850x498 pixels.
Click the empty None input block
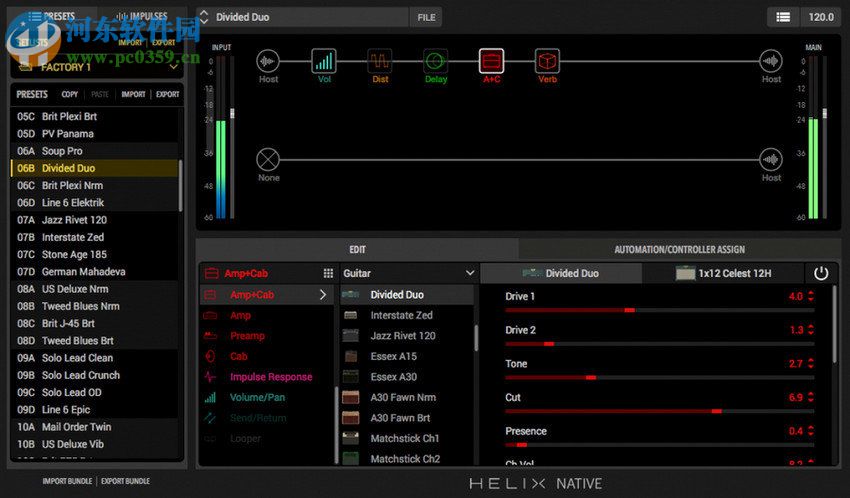coord(267,160)
